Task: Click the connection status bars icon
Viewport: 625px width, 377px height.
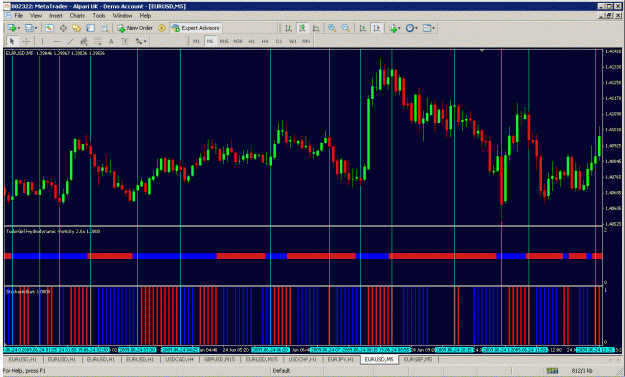Action: point(552,371)
